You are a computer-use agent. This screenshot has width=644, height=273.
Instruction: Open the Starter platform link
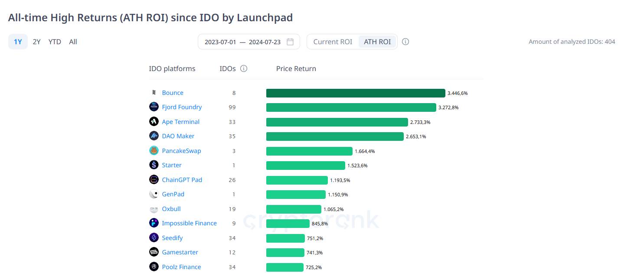pyautogui.click(x=172, y=165)
